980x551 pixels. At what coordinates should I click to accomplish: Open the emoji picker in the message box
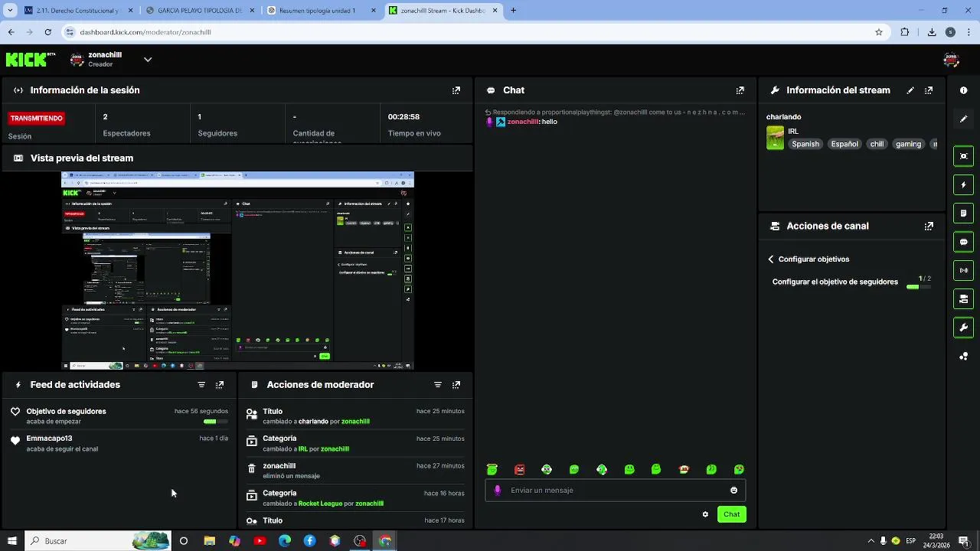(x=733, y=491)
